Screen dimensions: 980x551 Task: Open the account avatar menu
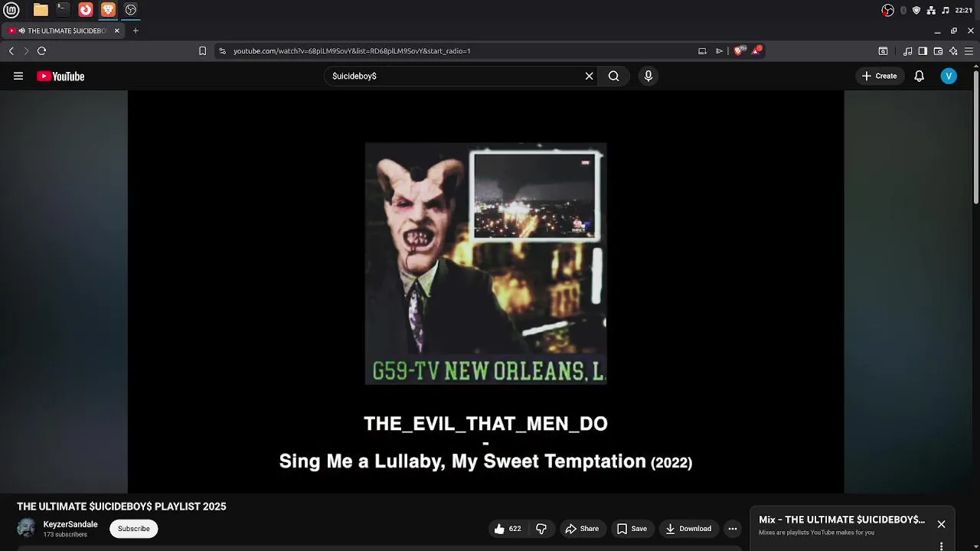point(949,76)
